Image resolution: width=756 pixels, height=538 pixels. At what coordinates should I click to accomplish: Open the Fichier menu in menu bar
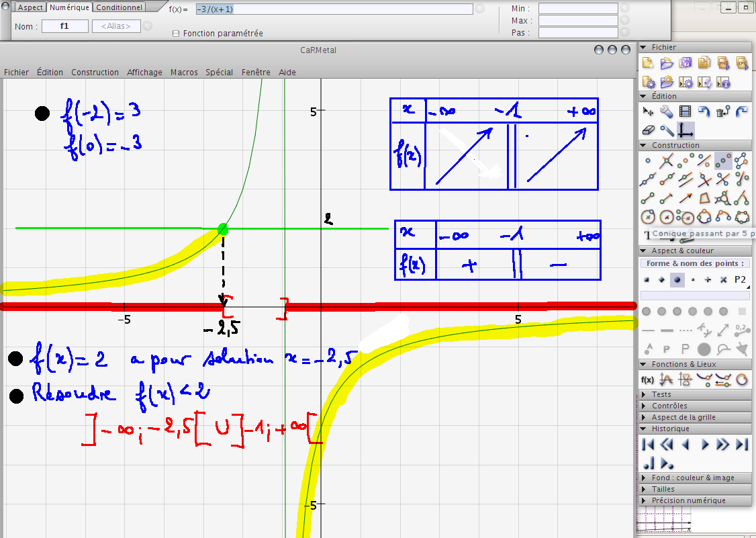pos(16,73)
